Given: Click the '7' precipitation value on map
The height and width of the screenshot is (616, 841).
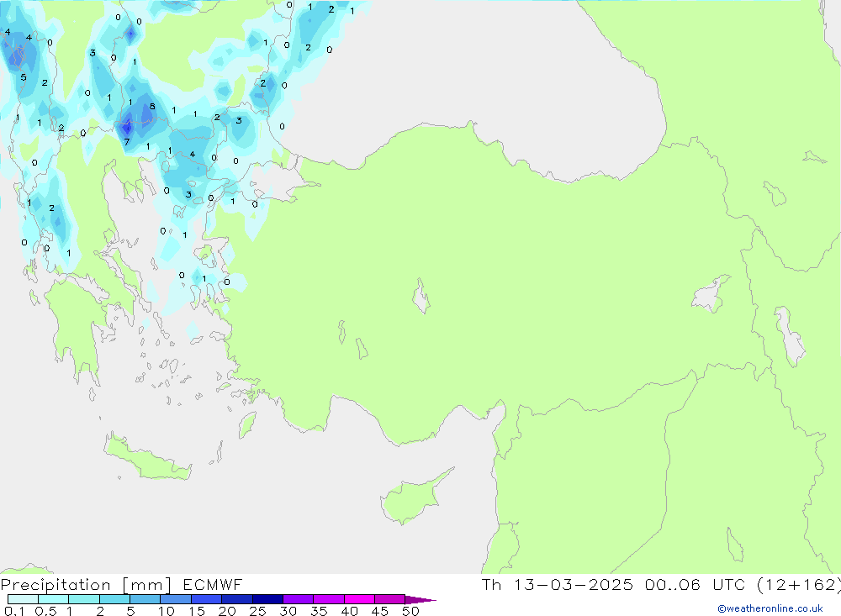Looking at the screenshot, I should [x=127, y=142].
